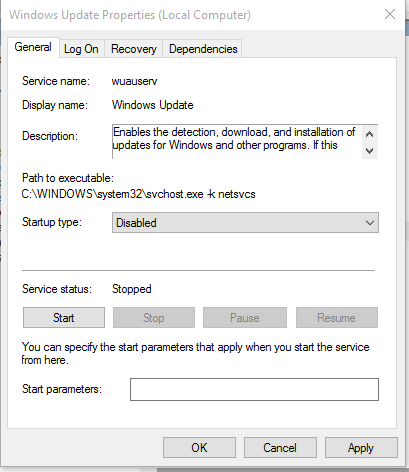Cancel the properties dialog
Image resolution: width=409 pixels, height=472 pixels.
coord(280,448)
